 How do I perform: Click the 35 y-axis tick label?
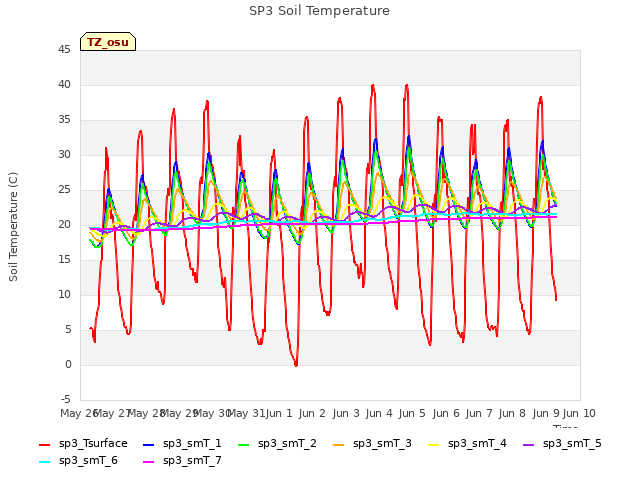[x=64, y=120]
